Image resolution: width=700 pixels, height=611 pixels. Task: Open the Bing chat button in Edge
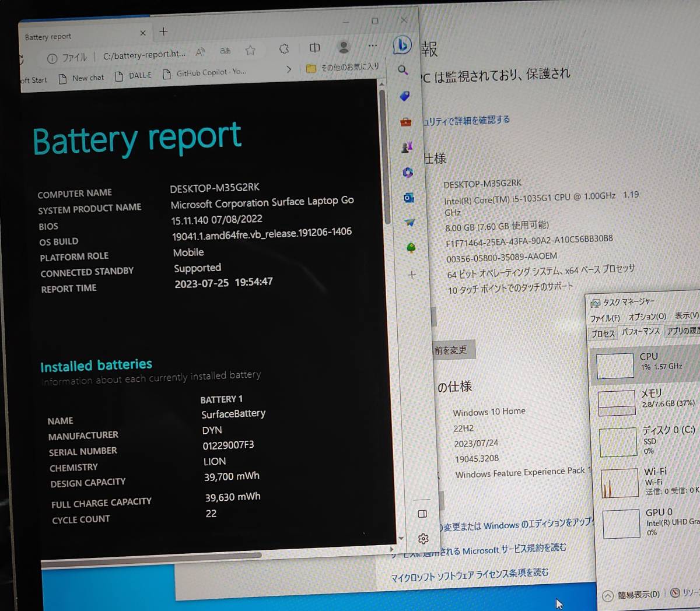[x=402, y=45]
